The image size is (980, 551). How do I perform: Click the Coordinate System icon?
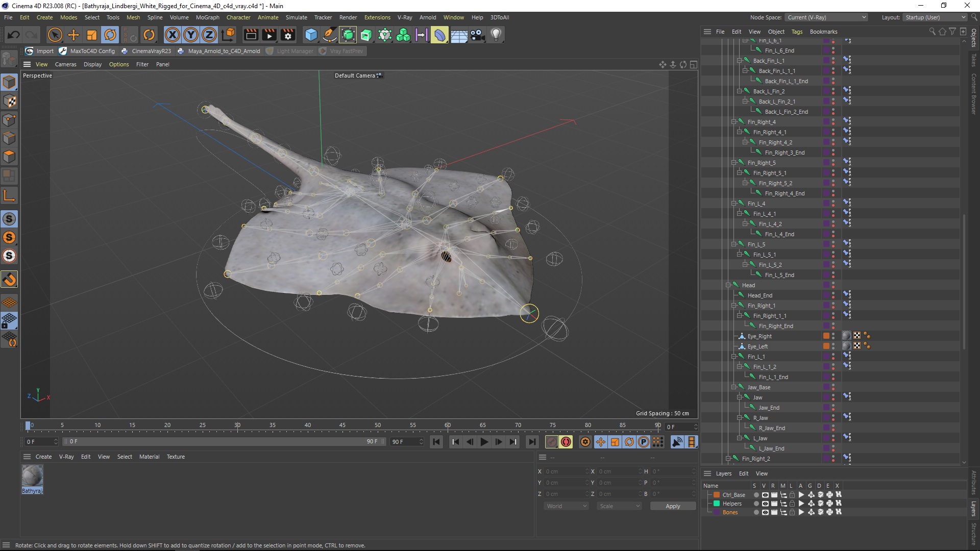pyautogui.click(x=229, y=35)
